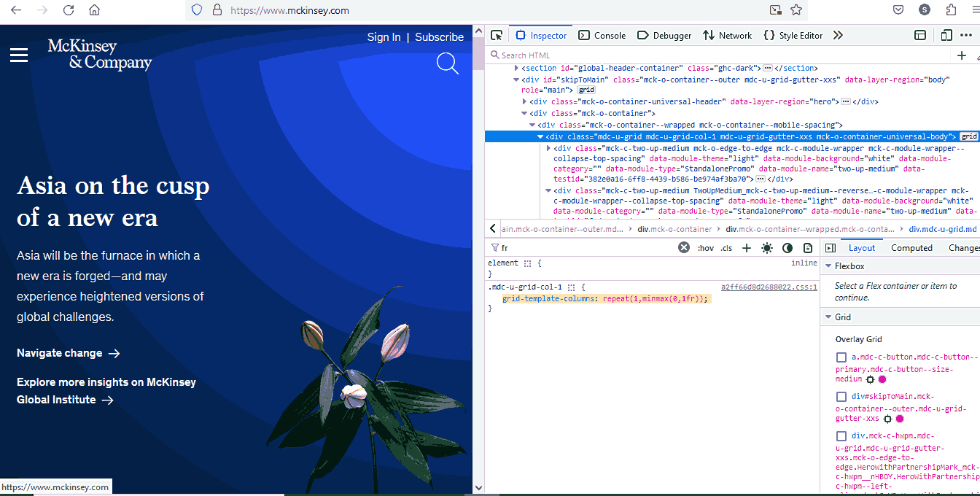Enable light color scheme simulation (sun icon)

pyautogui.click(x=766, y=247)
